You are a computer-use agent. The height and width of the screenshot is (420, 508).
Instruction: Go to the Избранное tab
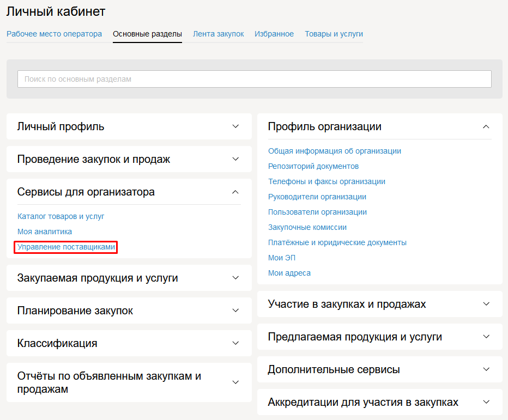274,34
